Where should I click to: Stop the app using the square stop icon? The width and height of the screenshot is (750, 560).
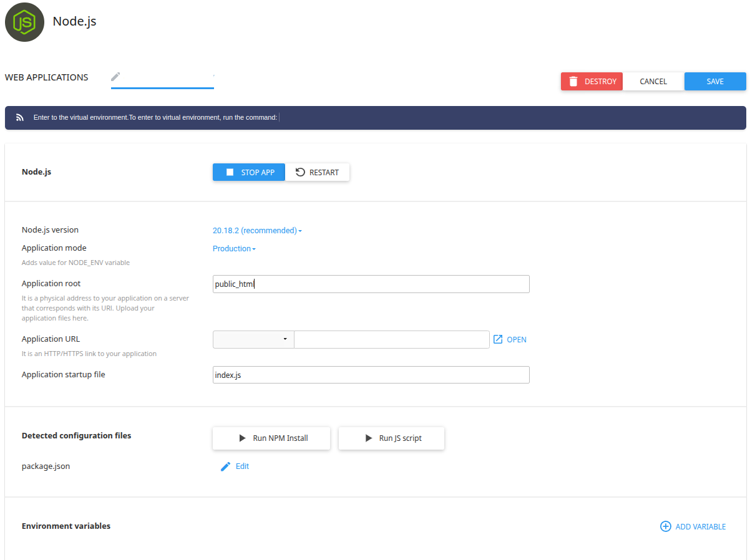[231, 171]
